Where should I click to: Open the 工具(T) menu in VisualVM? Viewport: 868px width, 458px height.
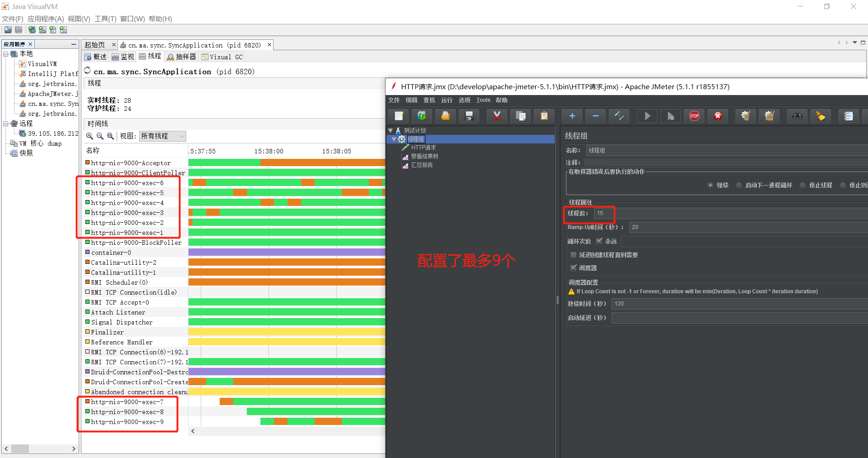click(x=105, y=19)
